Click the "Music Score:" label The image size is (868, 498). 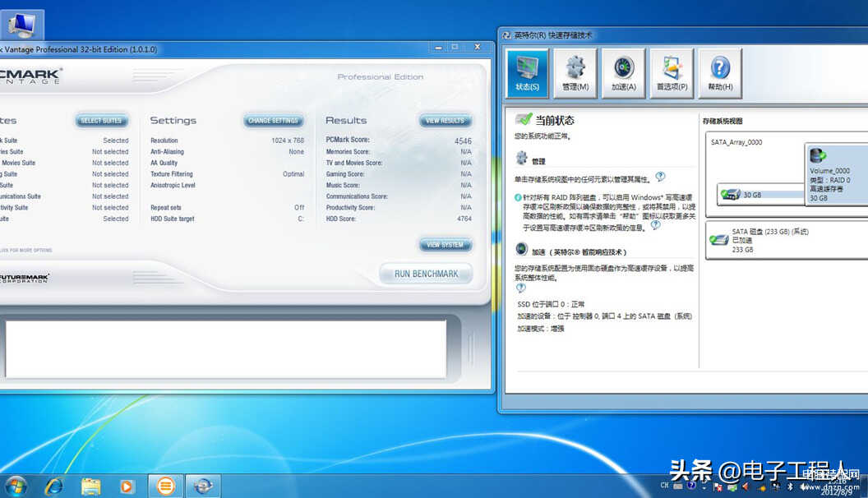tap(343, 185)
